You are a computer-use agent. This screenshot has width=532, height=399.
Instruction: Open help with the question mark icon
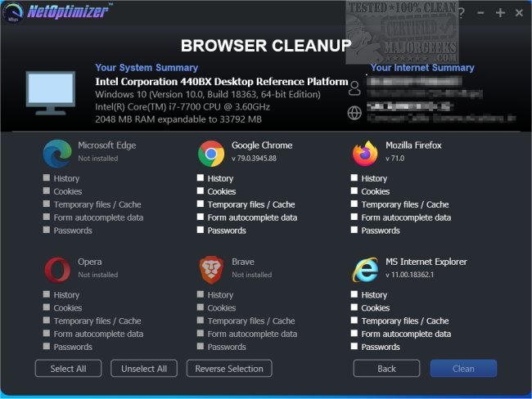coord(462,13)
